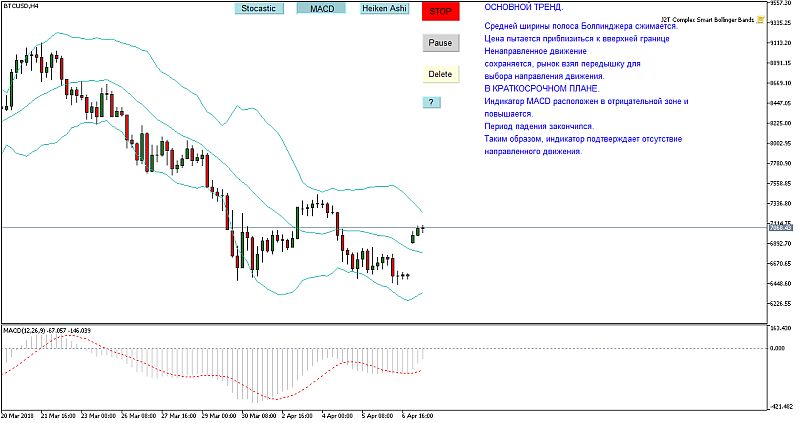Click the '26 Mar 08:00' time axis label
800x423 pixels.
tap(137, 416)
